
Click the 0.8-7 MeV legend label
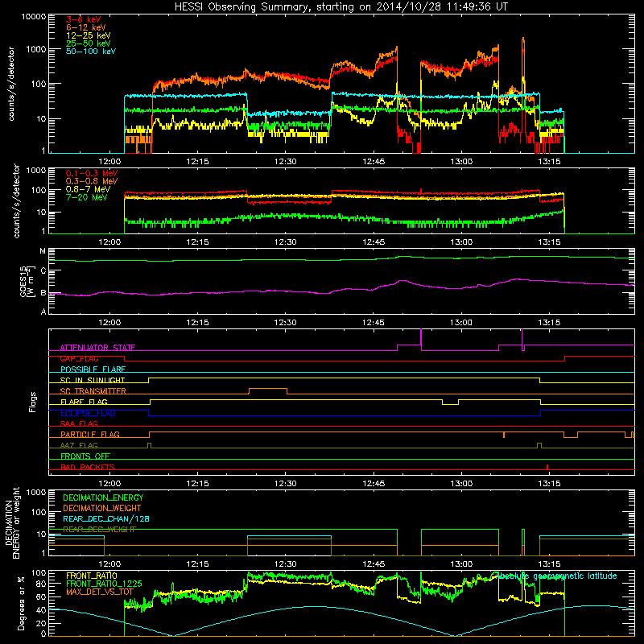click(88, 189)
